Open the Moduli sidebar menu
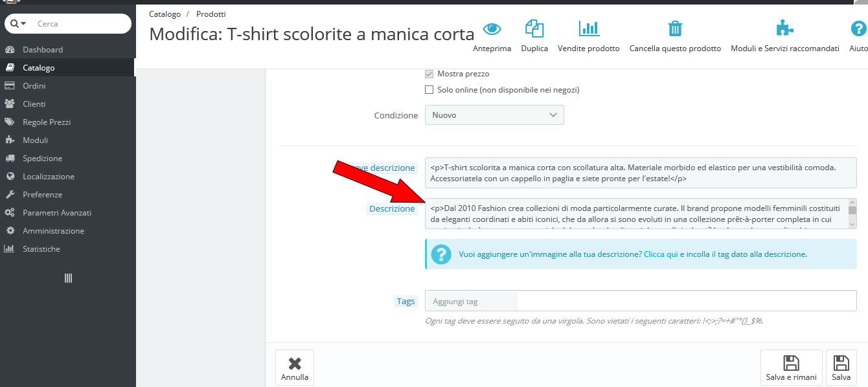 tap(35, 140)
